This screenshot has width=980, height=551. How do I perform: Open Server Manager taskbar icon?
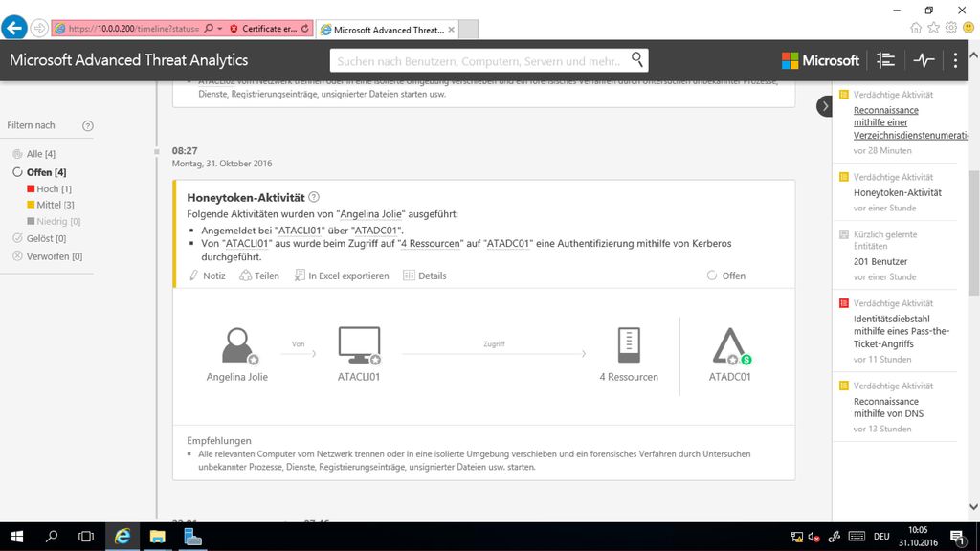[192, 537]
